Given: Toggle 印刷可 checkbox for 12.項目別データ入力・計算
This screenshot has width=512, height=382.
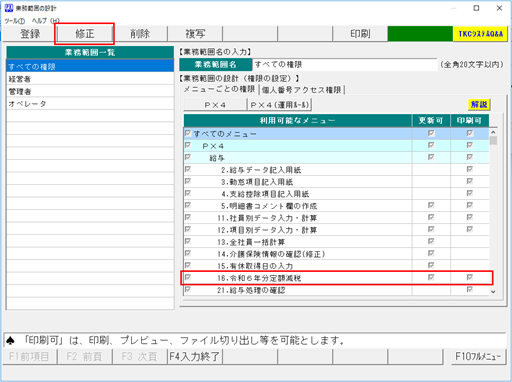Looking at the screenshot, I should point(470,229).
